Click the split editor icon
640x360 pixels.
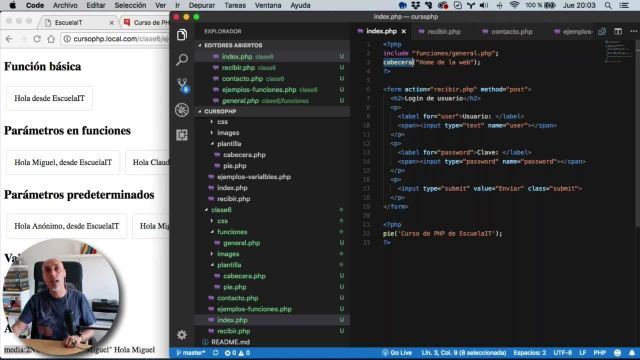618,31
